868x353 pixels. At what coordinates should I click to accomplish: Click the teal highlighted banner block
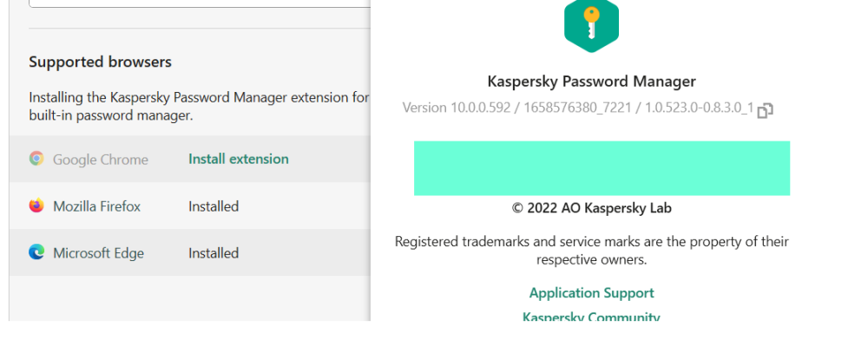click(x=602, y=168)
